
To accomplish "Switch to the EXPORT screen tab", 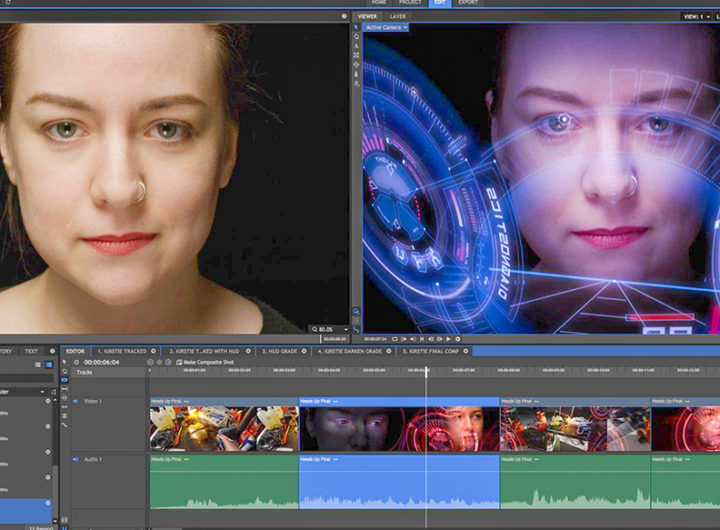I will (x=468, y=2).
